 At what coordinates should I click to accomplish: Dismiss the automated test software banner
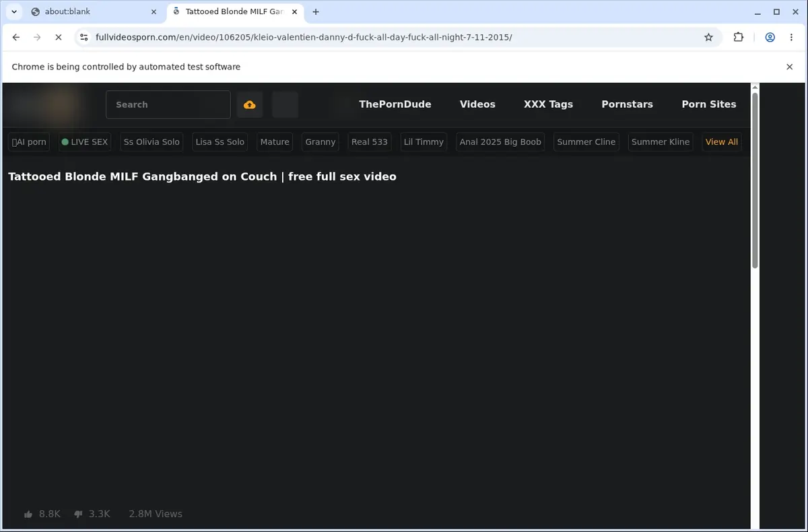click(x=789, y=67)
